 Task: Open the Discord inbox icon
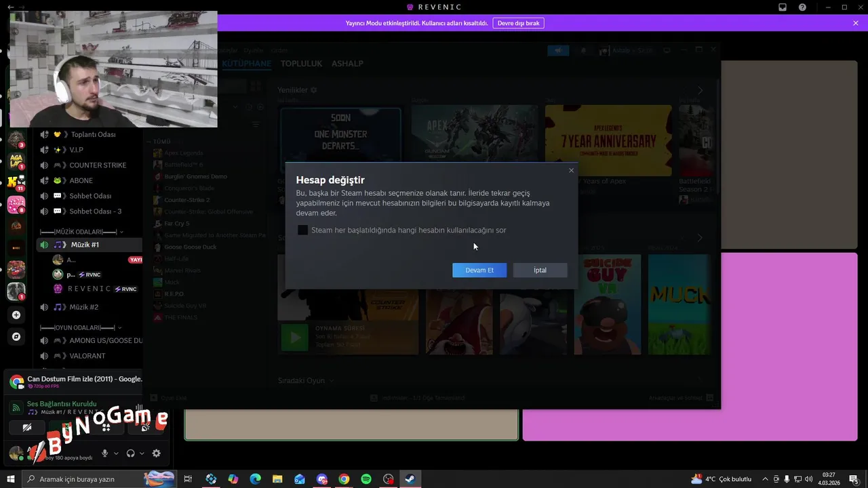[x=782, y=7]
